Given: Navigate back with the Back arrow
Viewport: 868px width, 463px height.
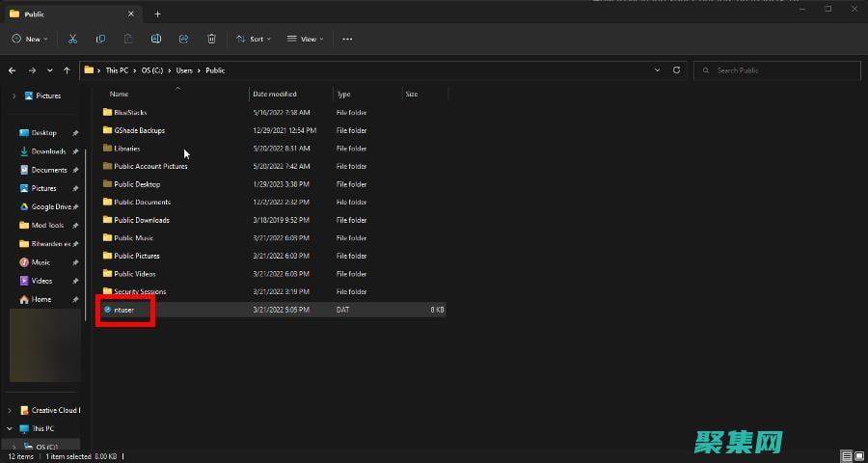Looking at the screenshot, I should pyautogui.click(x=13, y=70).
